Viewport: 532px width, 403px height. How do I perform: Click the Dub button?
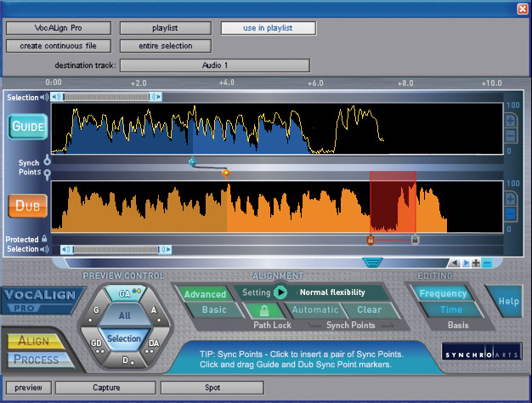coord(27,206)
